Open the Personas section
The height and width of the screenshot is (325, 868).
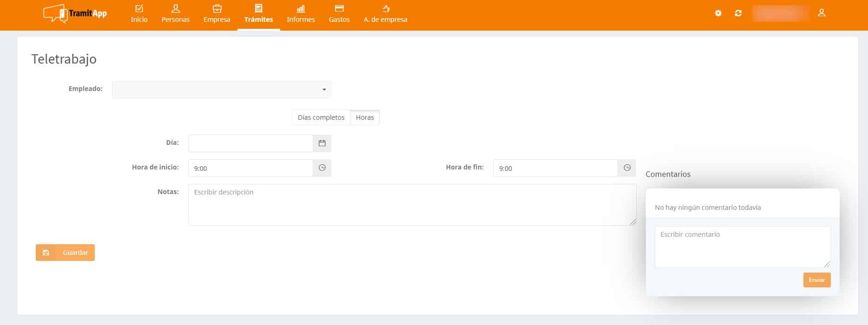click(x=175, y=14)
